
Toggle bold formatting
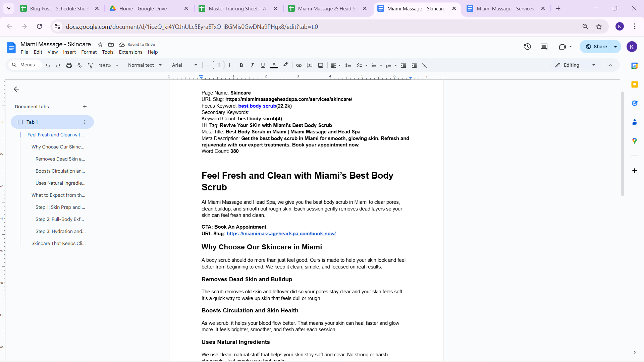tap(241, 65)
